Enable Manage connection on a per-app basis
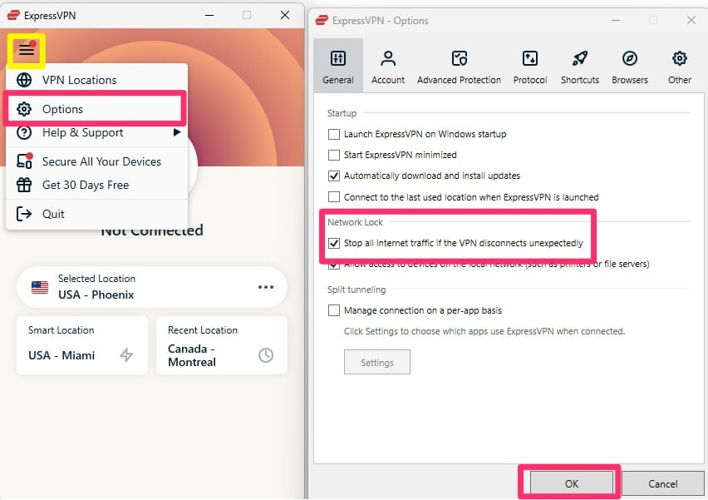Screen dimensions: 708x500 pyautogui.click(x=334, y=311)
